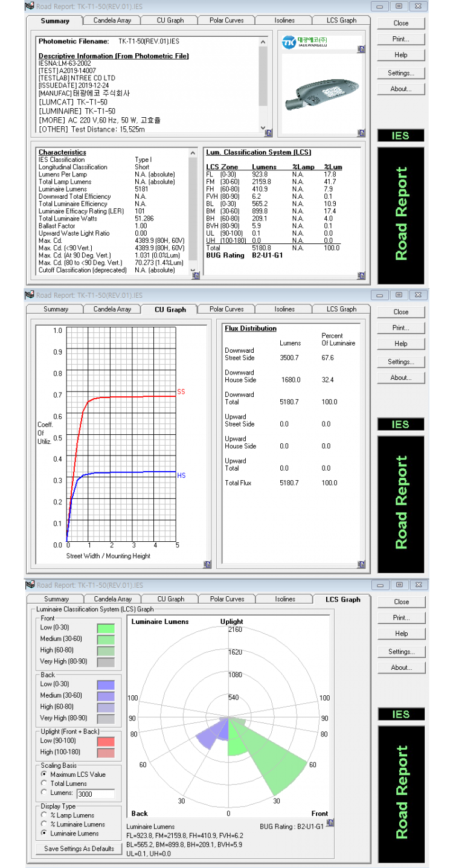The image size is (453, 868).
Task: Click copy icon next to BUG Rating B2-U1-G1
Action: tap(330, 823)
